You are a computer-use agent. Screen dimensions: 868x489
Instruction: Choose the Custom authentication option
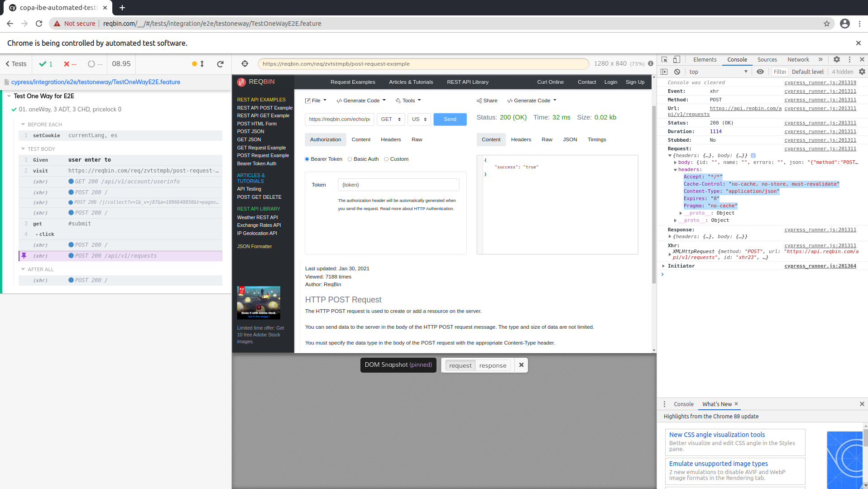tap(386, 159)
